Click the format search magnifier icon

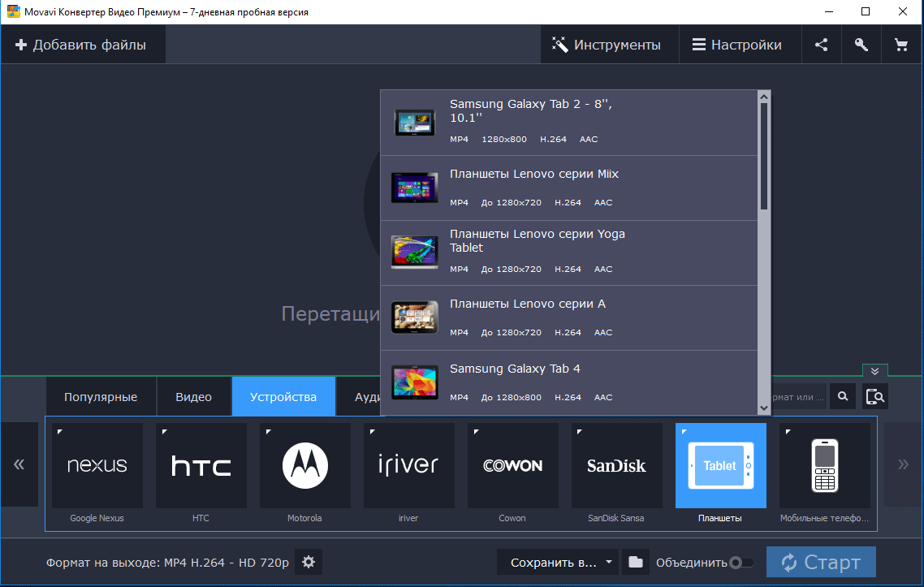point(844,397)
